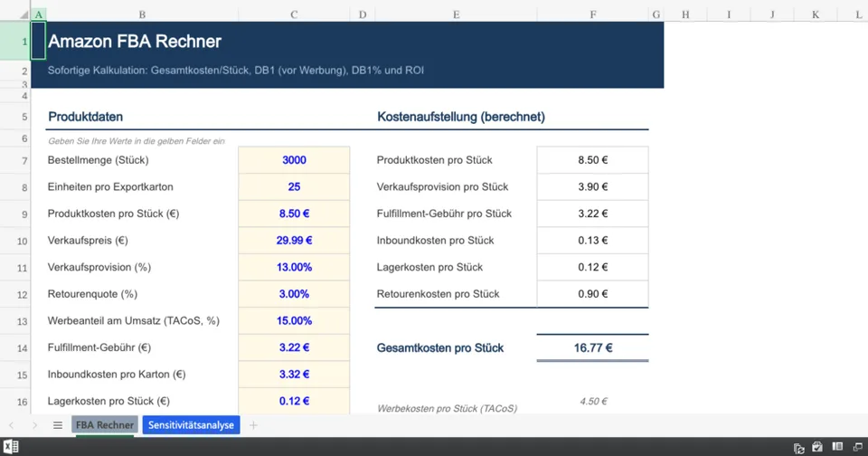The width and height of the screenshot is (868, 456).
Task: Select row 10 header
Action: (x=15, y=241)
